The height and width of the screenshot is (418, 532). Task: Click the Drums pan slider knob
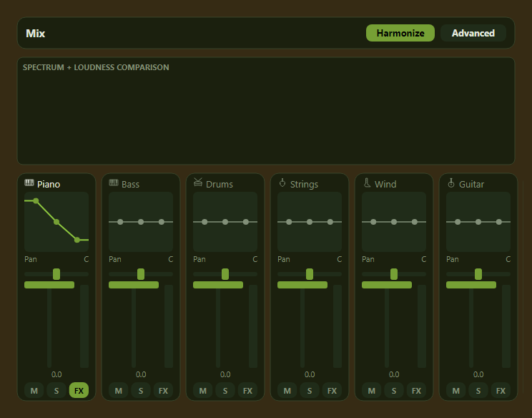click(225, 274)
